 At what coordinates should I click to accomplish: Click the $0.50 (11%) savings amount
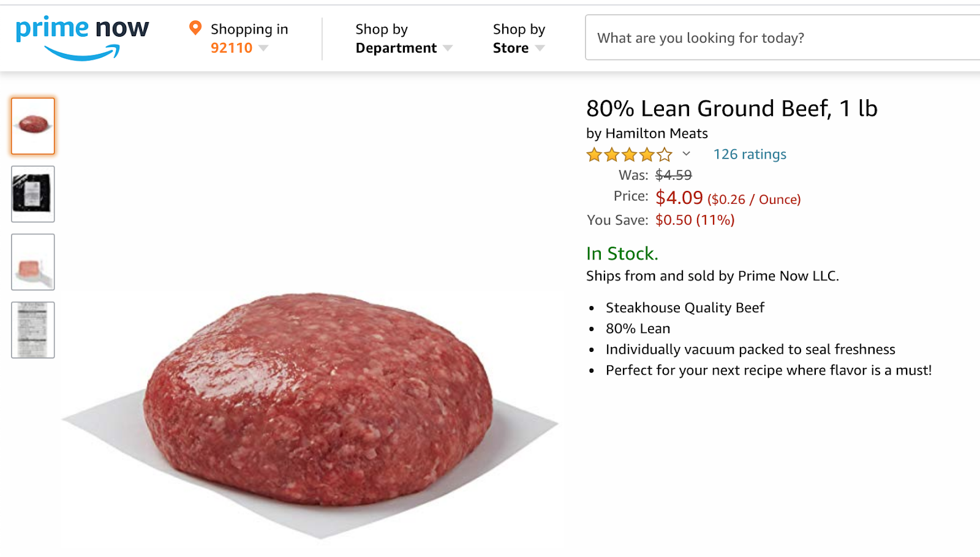pyautogui.click(x=695, y=220)
